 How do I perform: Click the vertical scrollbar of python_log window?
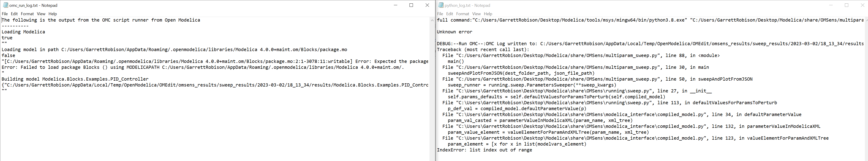[x=866, y=84]
